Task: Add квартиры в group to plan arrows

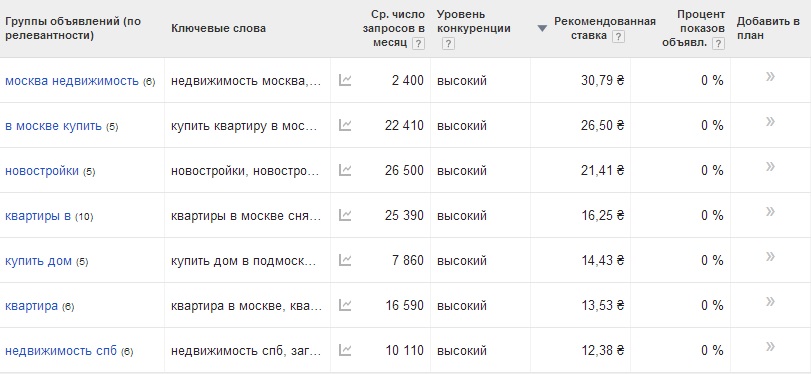Action: point(770,212)
